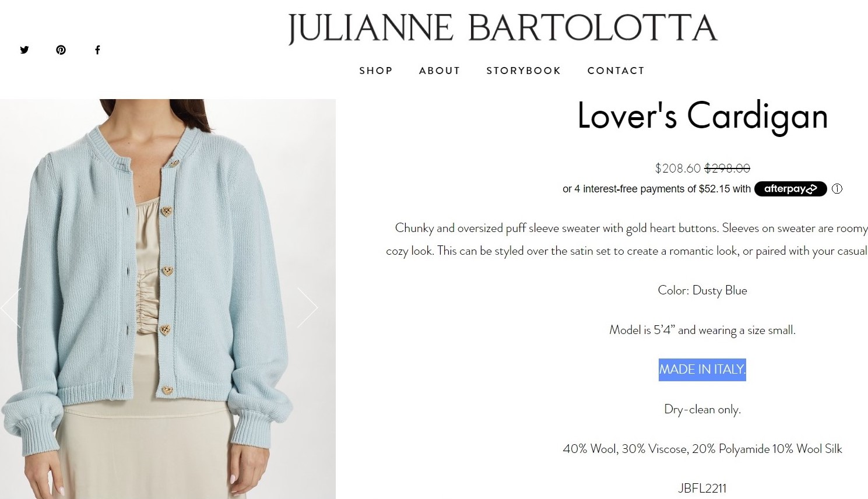The image size is (868, 499).
Task: Advance to next product photo arrow
Action: coord(307,307)
